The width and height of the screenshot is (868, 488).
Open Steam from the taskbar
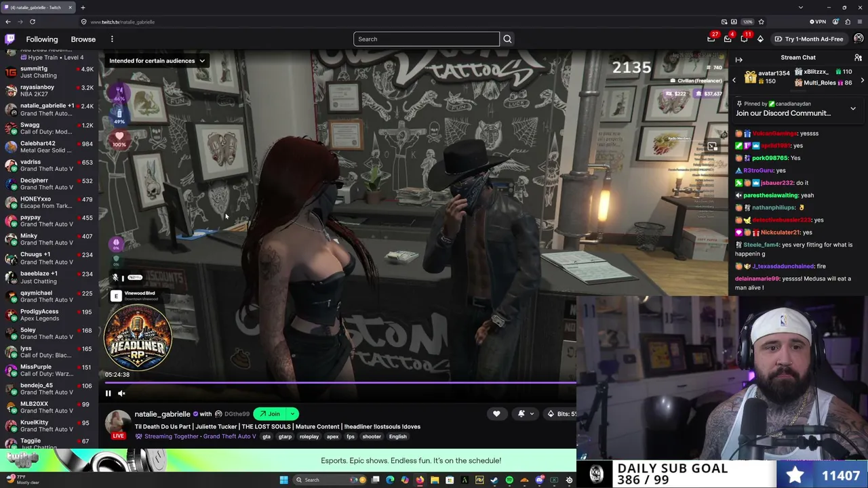(x=494, y=480)
